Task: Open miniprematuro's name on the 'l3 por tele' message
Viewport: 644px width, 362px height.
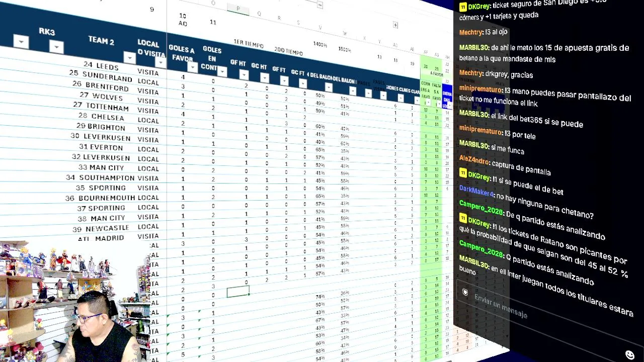Action: click(x=480, y=130)
